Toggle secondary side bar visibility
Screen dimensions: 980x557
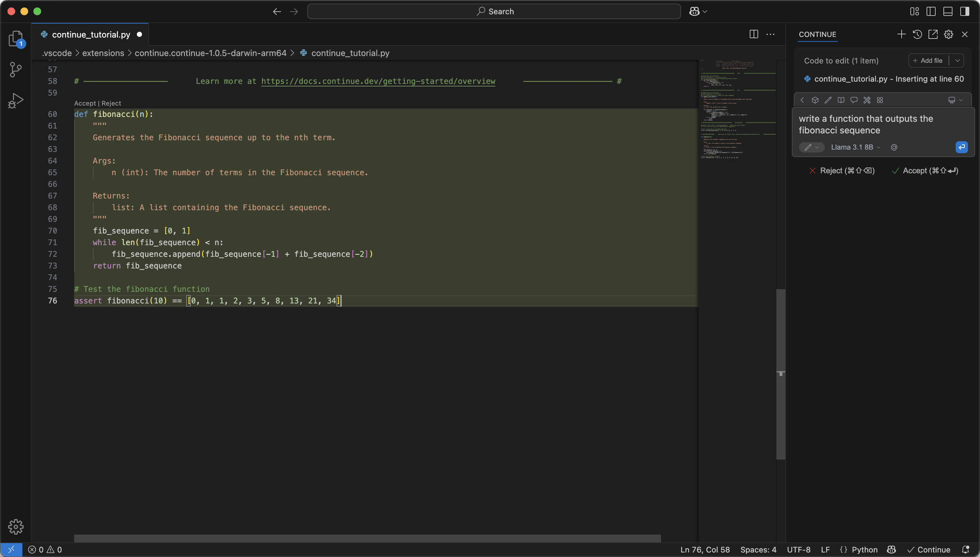point(965,11)
